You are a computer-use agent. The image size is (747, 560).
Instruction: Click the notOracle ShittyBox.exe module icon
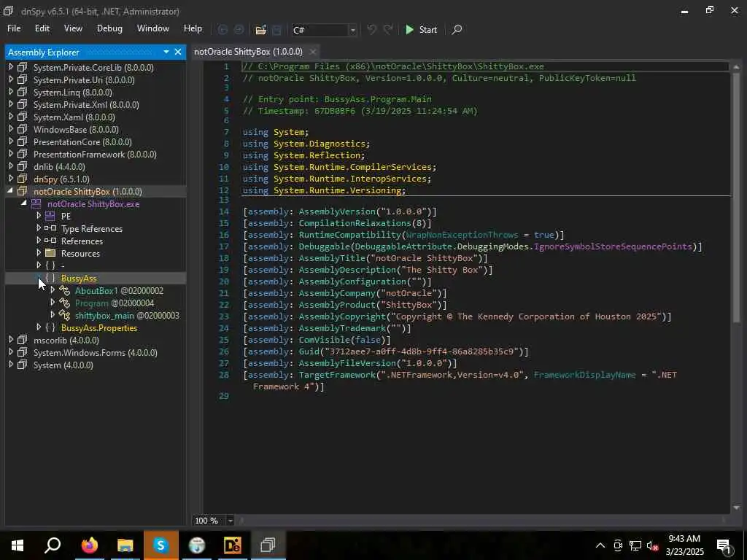[36, 204]
